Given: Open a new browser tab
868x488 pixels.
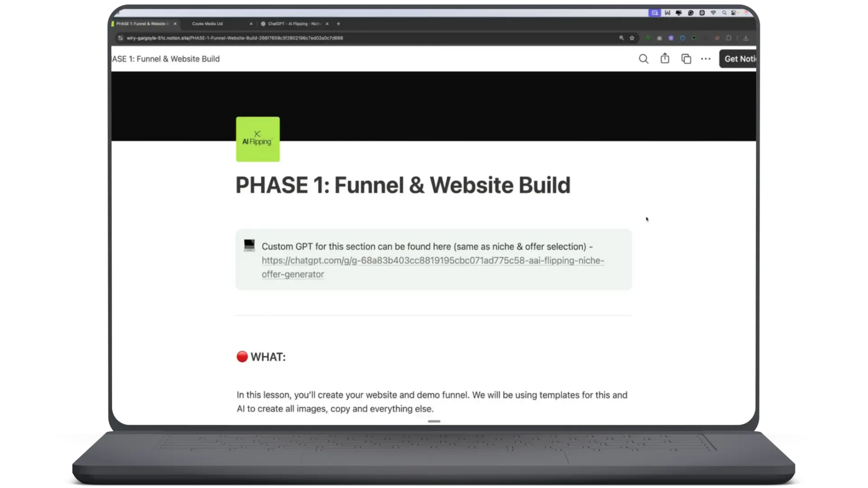Looking at the screenshot, I should tap(338, 24).
